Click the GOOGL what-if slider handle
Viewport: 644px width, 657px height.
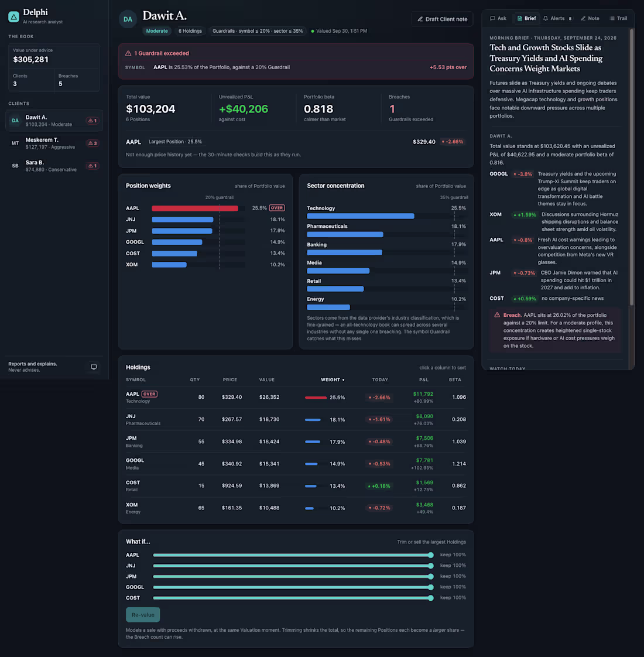pyautogui.click(x=431, y=587)
